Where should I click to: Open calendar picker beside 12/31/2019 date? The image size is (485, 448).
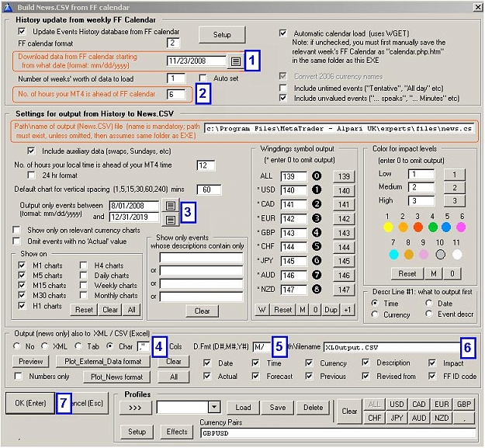tap(171, 220)
